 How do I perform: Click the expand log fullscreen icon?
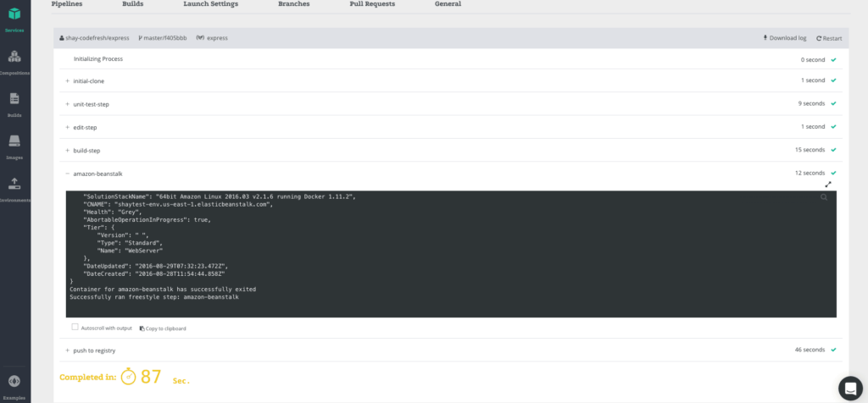[x=828, y=185]
